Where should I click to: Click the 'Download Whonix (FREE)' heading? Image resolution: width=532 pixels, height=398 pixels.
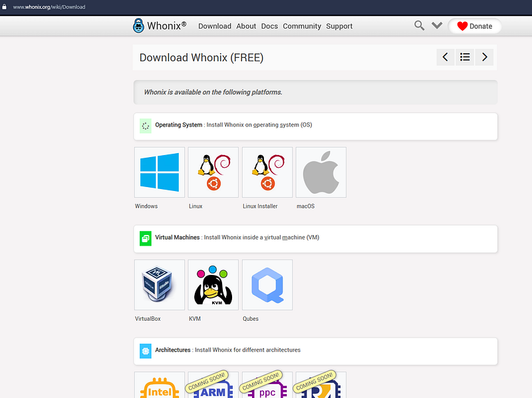tap(201, 57)
